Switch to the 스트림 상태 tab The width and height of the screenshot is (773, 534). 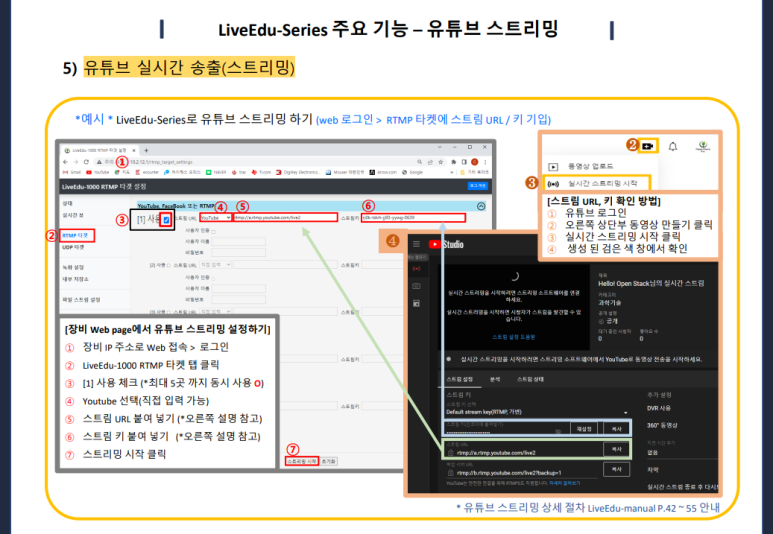(530, 379)
